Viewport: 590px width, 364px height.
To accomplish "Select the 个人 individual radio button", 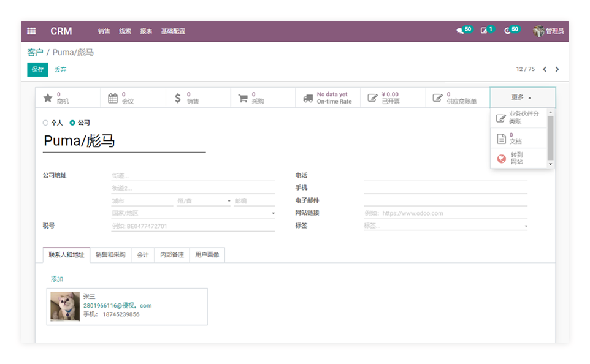I will (46, 123).
